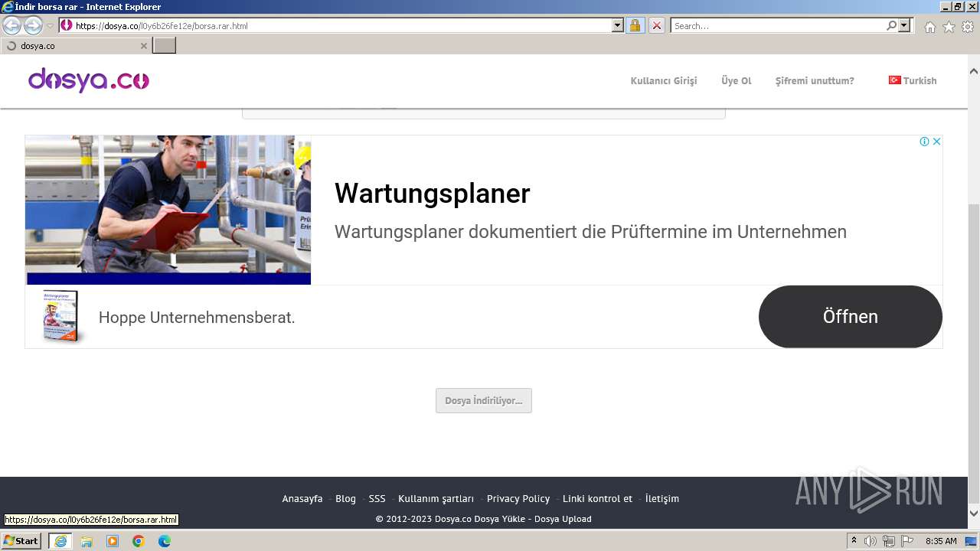This screenshot has width=980, height=551.
Task: Open the Linki kontrol et link
Action: coord(597,498)
